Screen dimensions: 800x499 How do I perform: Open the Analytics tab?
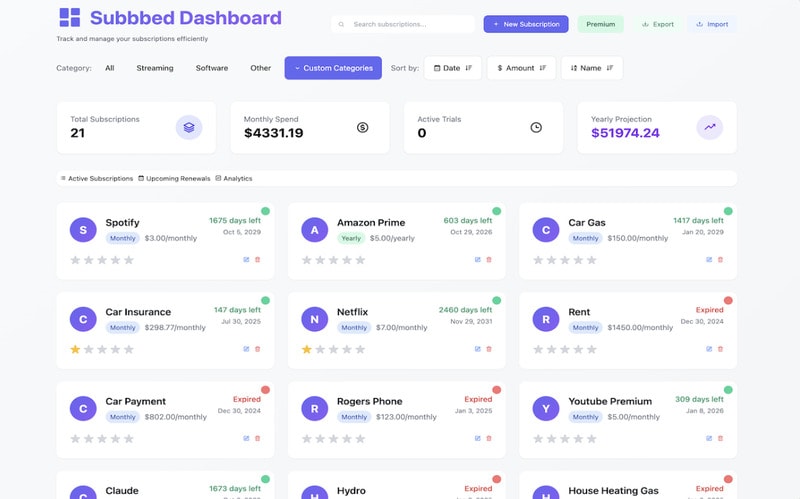(234, 178)
